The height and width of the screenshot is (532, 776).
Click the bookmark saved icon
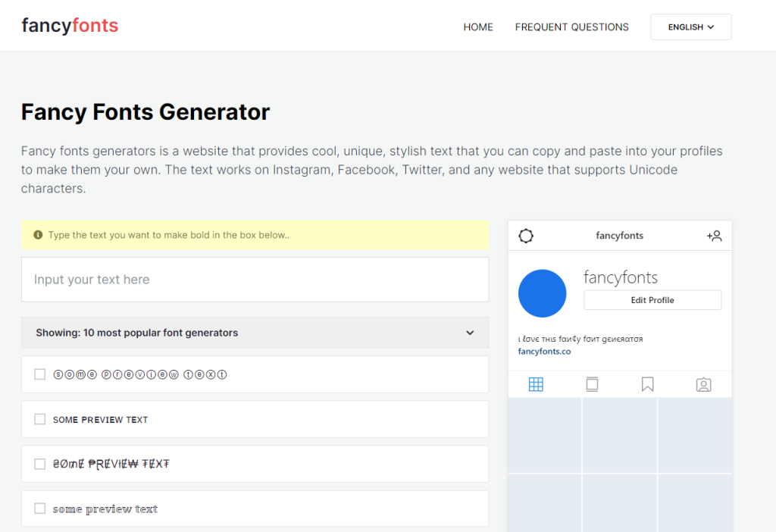[647, 385]
